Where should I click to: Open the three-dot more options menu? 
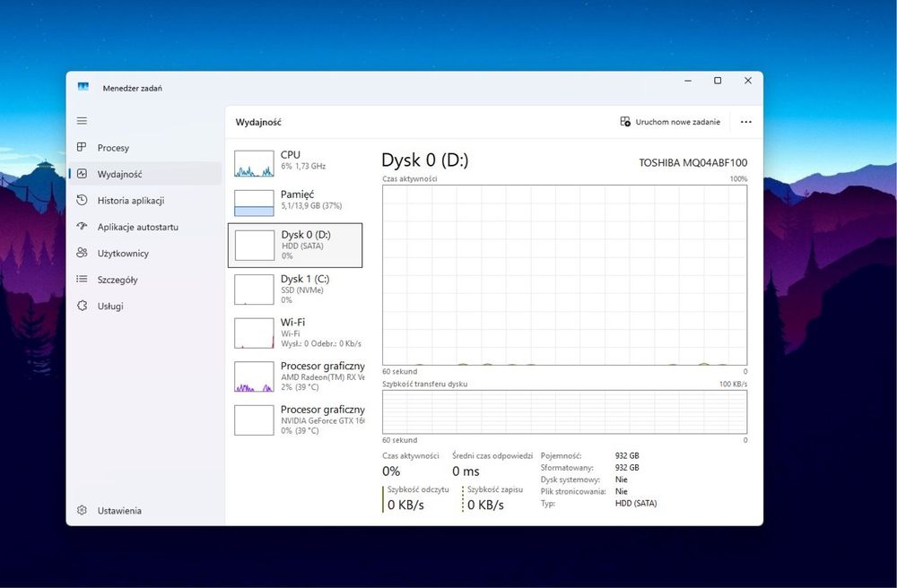[x=746, y=122]
